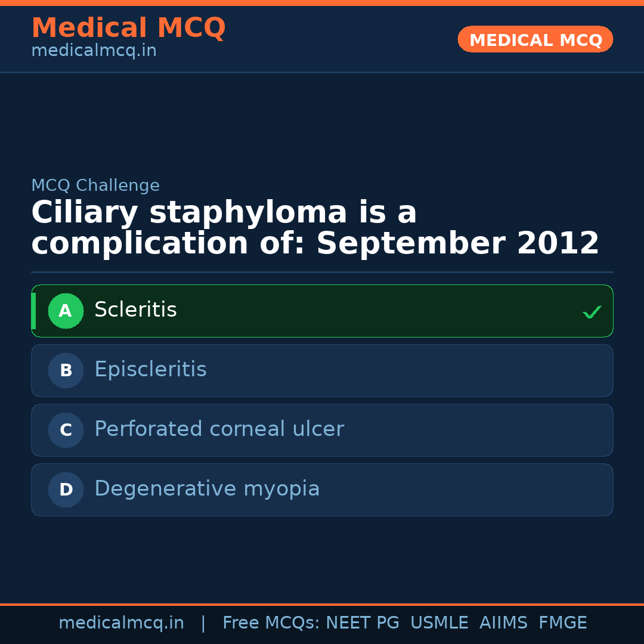Open the USMLE question category

coord(439,623)
